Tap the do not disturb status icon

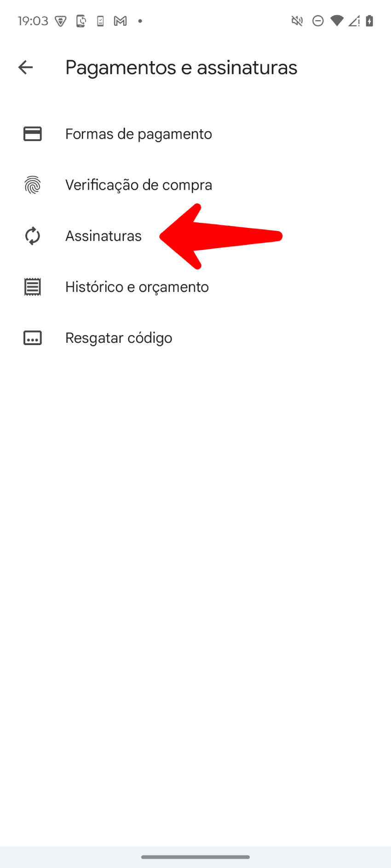[318, 21]
